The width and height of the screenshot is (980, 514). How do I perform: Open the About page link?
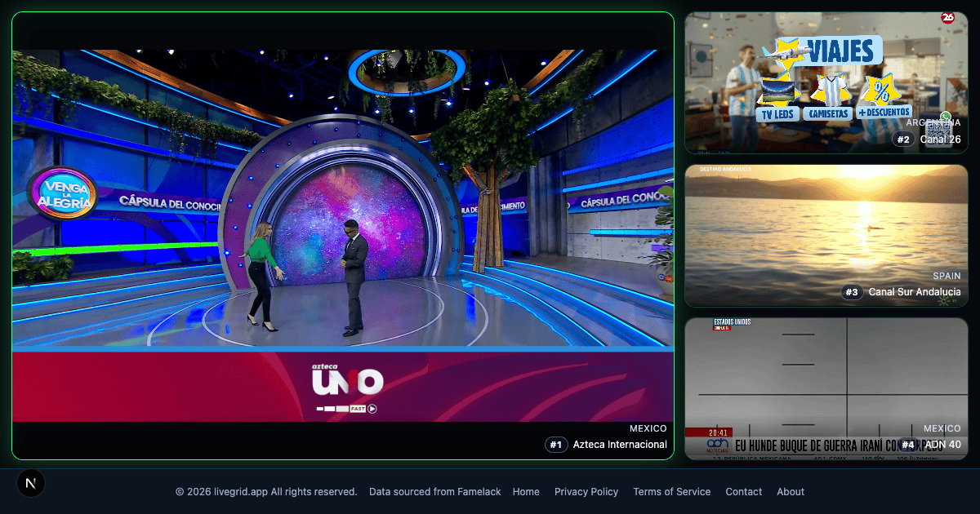point(791,492)
